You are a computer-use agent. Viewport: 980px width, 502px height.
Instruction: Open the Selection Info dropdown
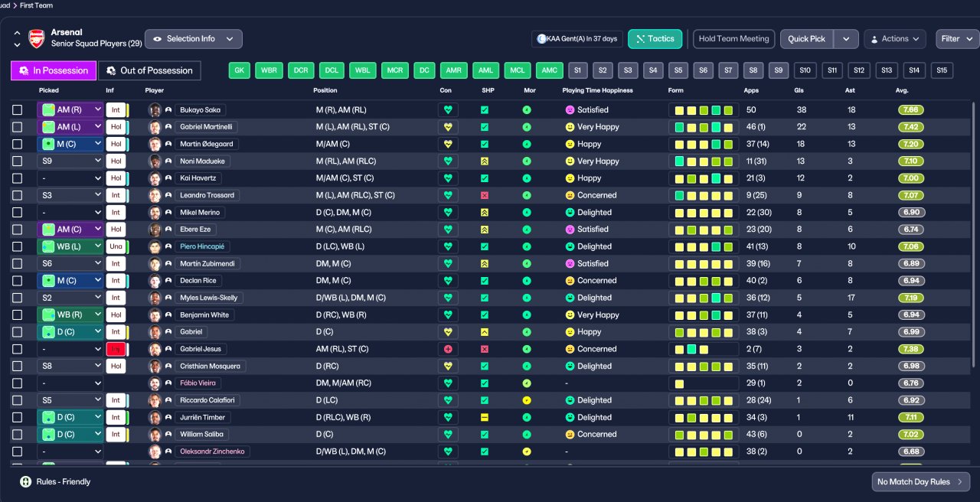click(194, 39)
